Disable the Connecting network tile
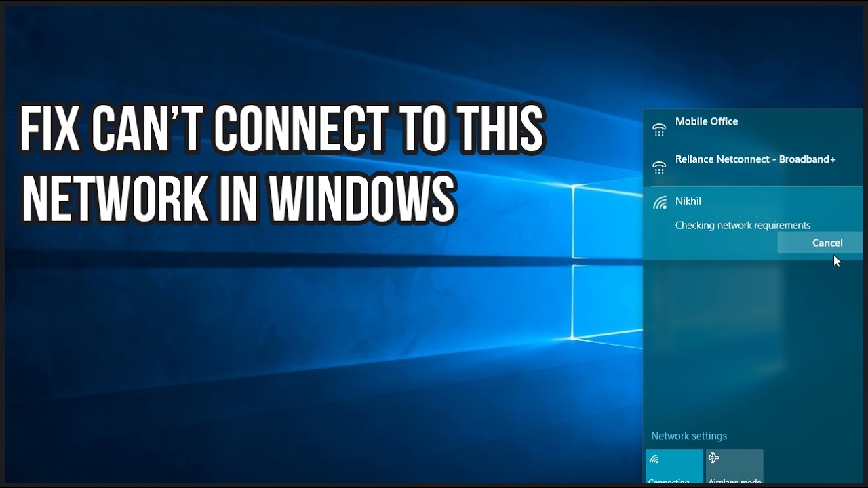The width and height of the screenshot is (868, 488). pyautogui.click(x=673, y=466)
